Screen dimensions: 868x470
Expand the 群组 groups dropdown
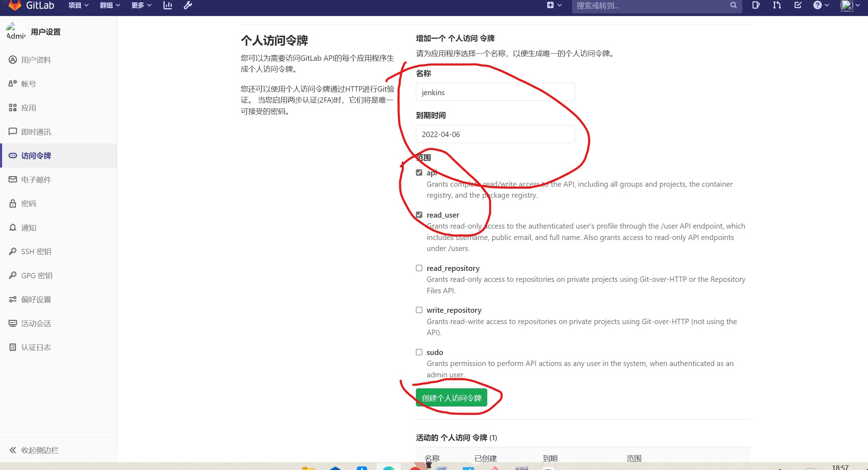[x=110, y=5]
